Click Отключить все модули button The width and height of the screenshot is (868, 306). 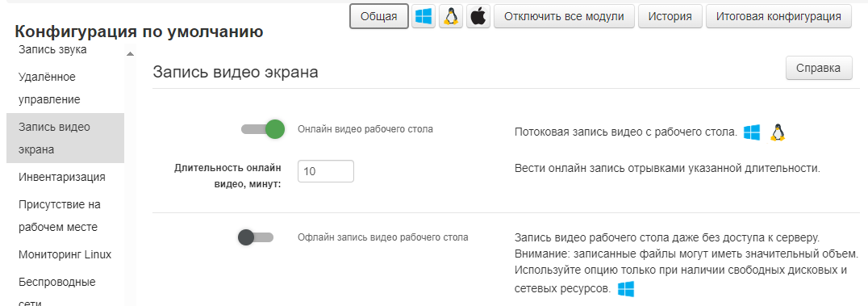(x=564, y=17)
